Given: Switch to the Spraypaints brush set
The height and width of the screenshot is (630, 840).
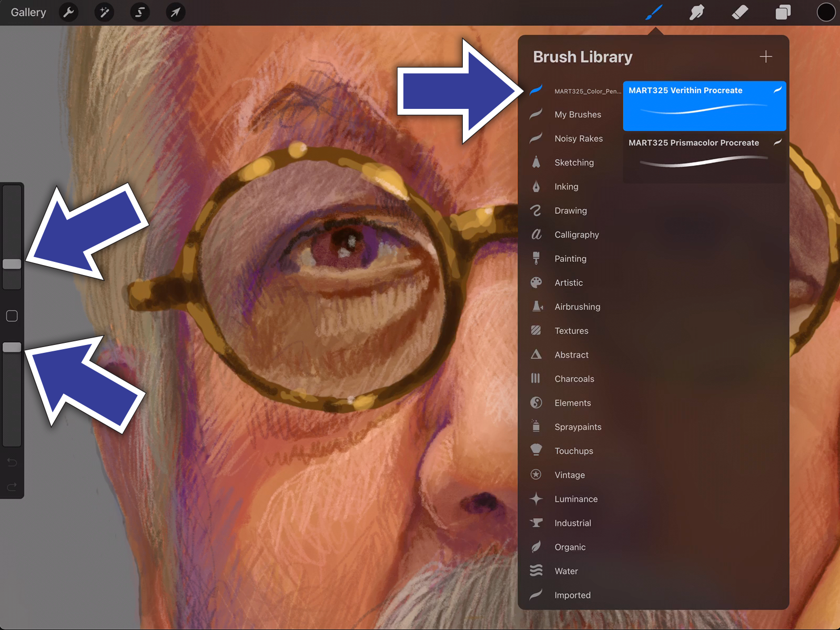Looking at the screenshot, I should pyautogui.click(x=575, y=427).
